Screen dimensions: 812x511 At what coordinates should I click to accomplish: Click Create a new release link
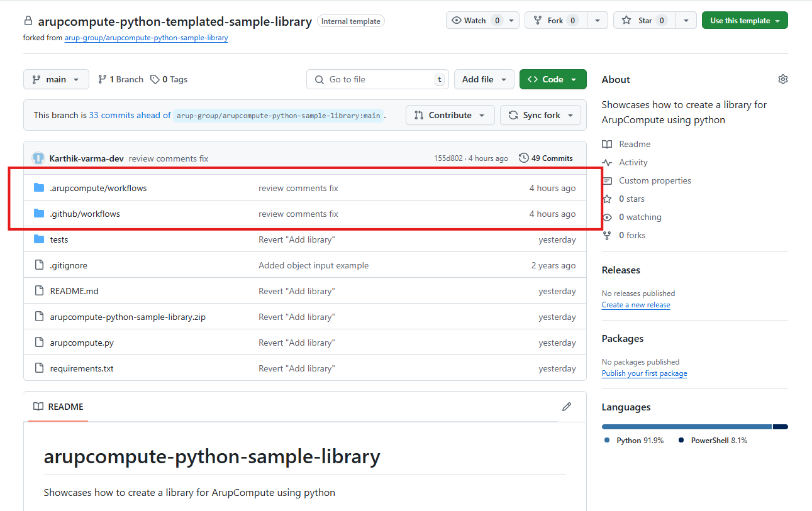pos(635,305)
